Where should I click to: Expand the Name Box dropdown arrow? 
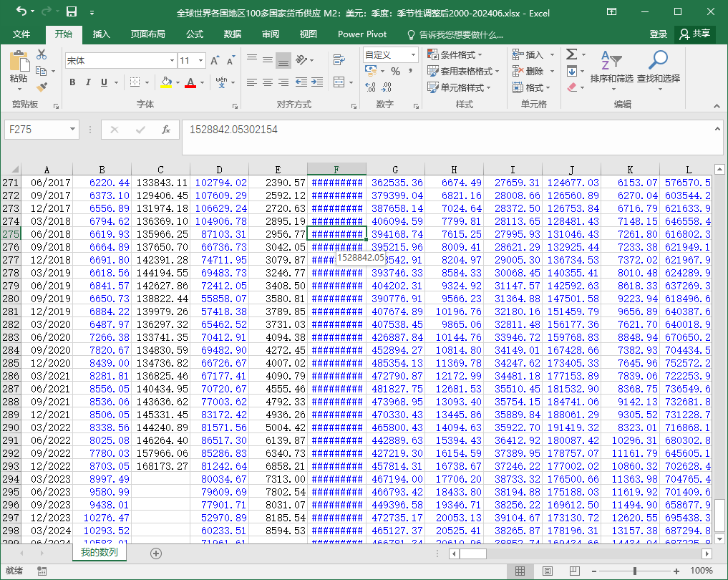(x=72, y=130)
